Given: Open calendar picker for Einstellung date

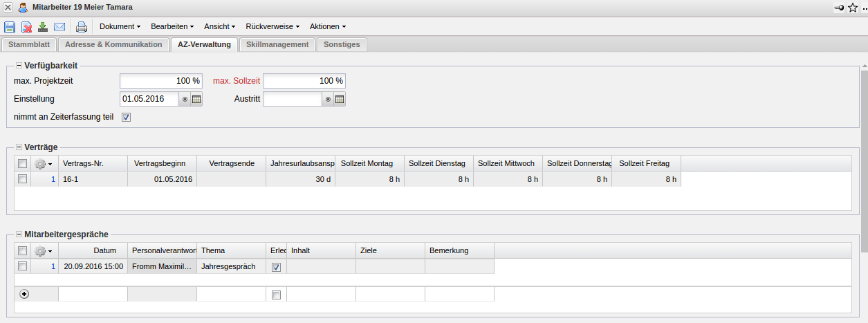Looking at the screenshot, I should tap(196, 99).
